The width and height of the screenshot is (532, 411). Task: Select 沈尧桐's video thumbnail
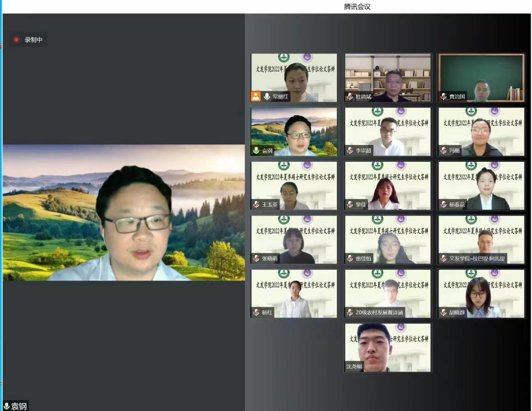click(388, 347)
